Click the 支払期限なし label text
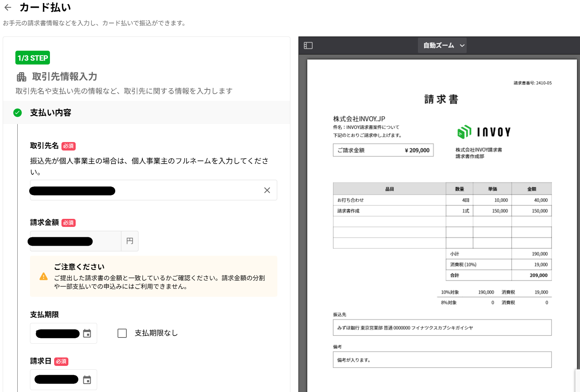 pyautogui.click(x=156, y=333)
